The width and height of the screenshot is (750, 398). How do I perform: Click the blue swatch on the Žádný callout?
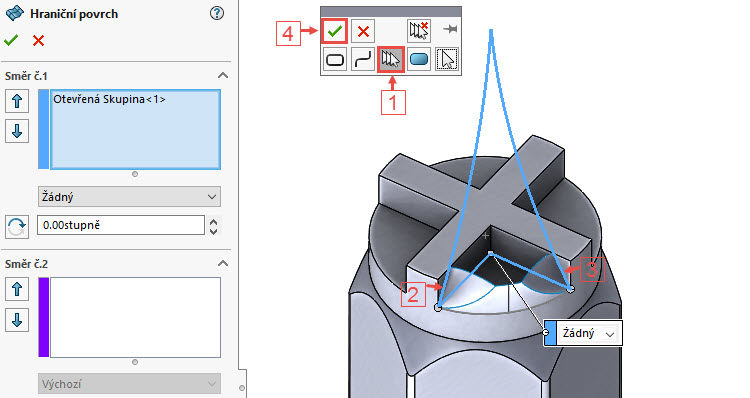551,333
